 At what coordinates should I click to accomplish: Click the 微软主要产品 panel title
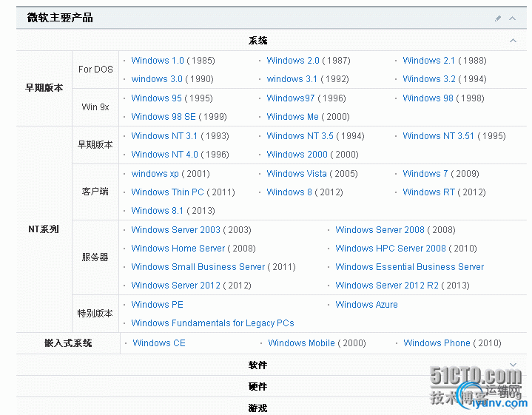pos(60,18)
